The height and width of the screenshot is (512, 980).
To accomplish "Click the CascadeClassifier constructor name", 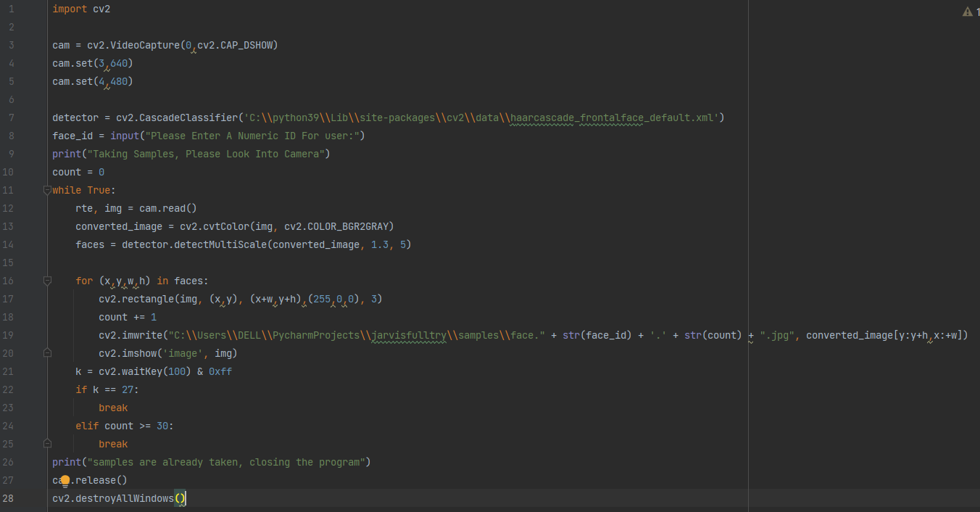I will (188, 117).
